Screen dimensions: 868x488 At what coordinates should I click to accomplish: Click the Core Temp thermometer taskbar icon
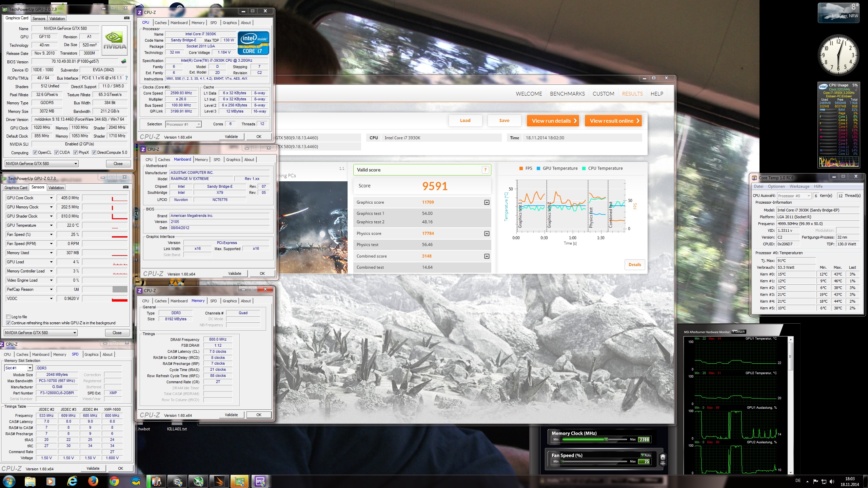point(156,481)
